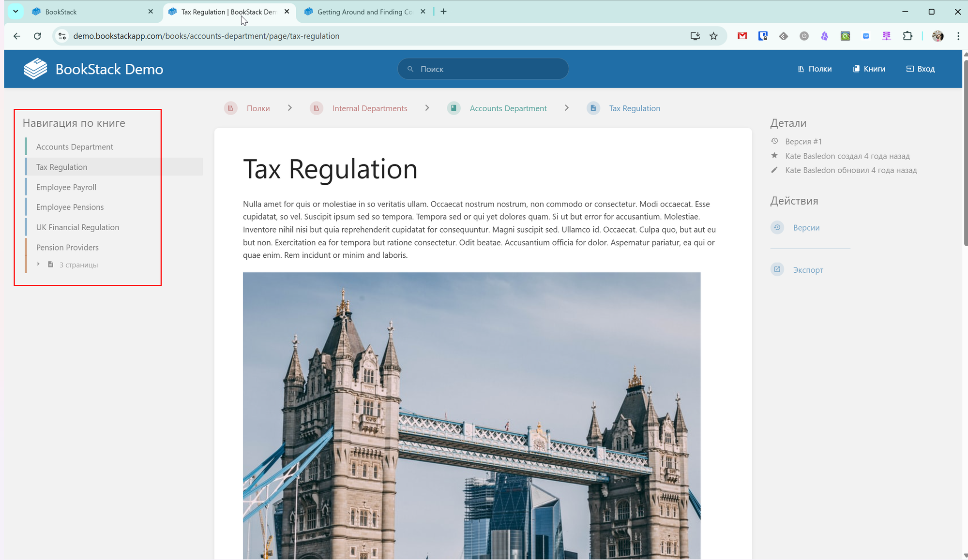Open the tab search dropdown arrow
This screenshot has height=560, width=968.
click(15, 12)
